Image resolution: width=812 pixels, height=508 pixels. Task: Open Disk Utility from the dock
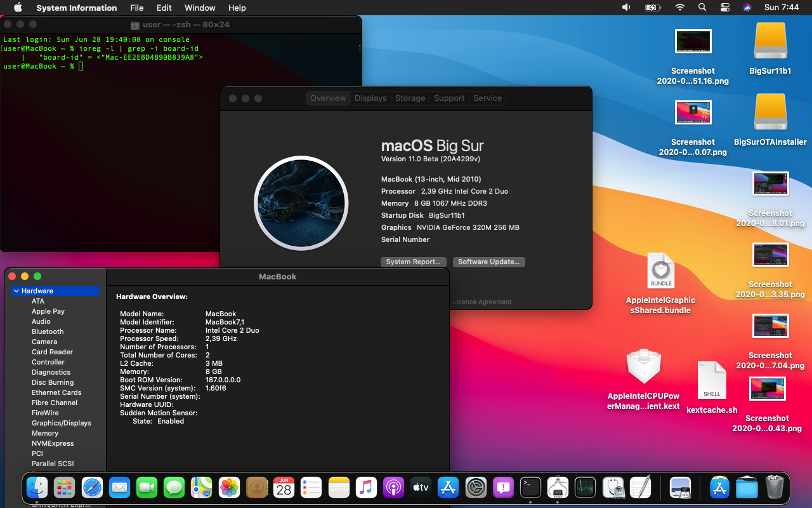pos(613,488)
